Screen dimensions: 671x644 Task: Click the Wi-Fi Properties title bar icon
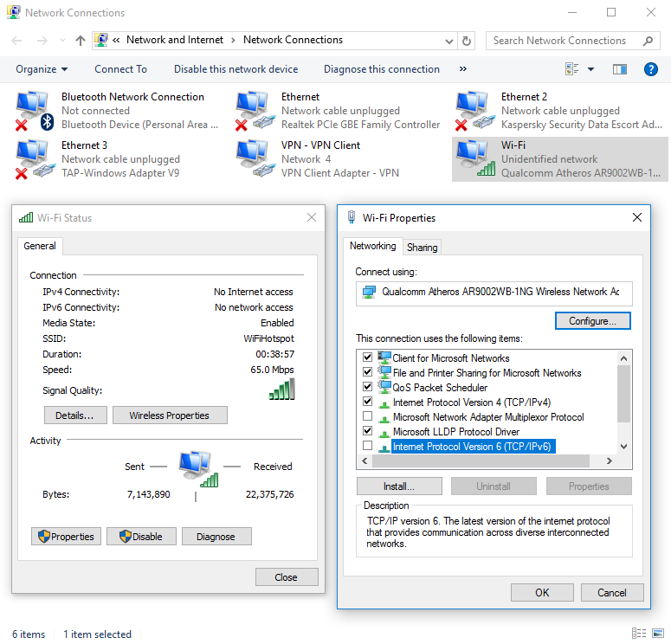tap(352, 217)
